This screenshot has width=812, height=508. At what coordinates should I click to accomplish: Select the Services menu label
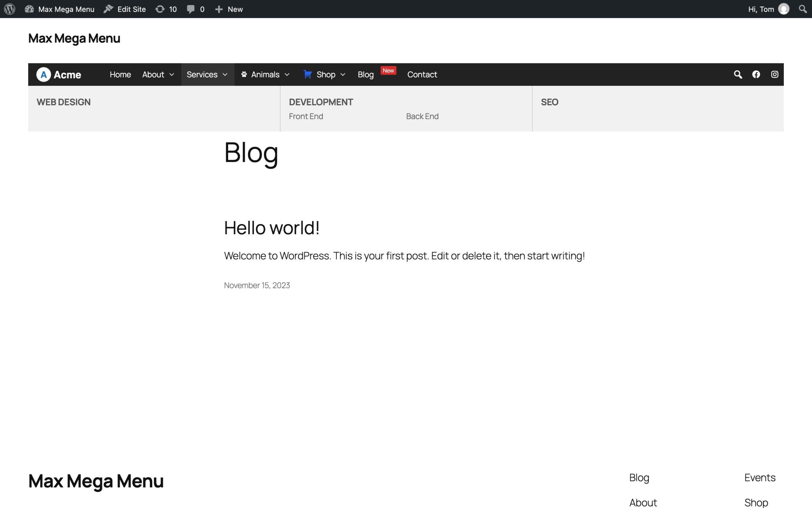click(202, 74)
